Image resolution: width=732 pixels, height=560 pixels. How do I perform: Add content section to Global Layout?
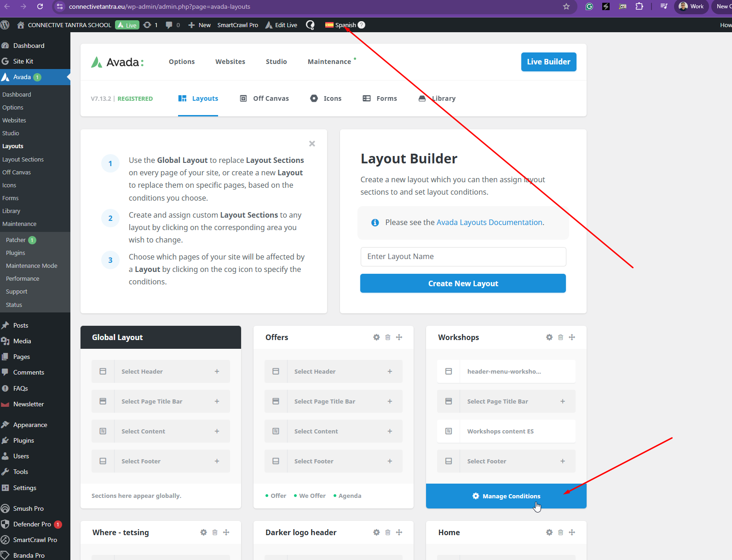pyautogui.click(x=217, y=431)
